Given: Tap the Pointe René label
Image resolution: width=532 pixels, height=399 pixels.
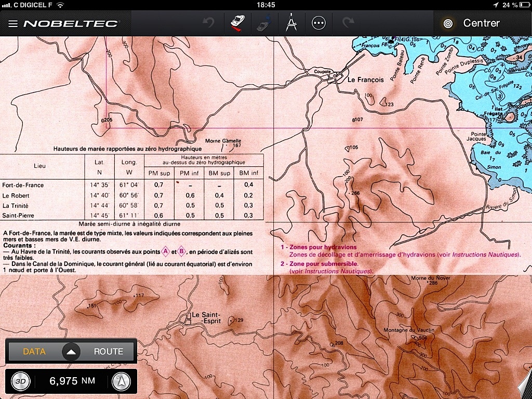Looking at the screenshot, I should (x=417, y=72).
